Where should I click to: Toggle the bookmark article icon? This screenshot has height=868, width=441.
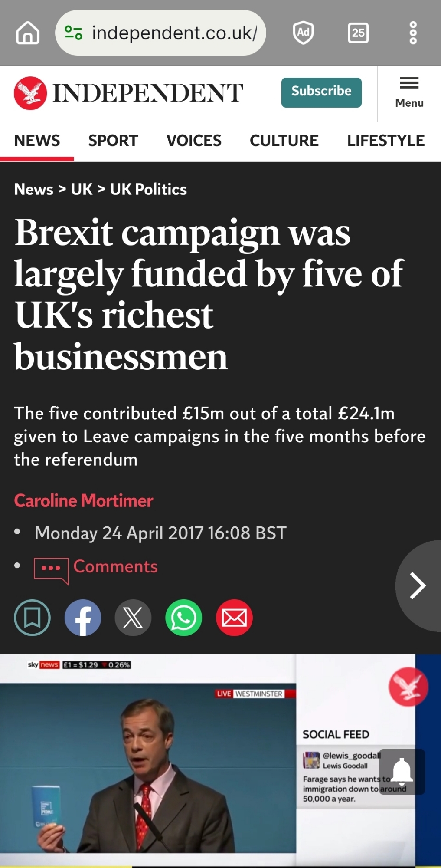[33, 618]
